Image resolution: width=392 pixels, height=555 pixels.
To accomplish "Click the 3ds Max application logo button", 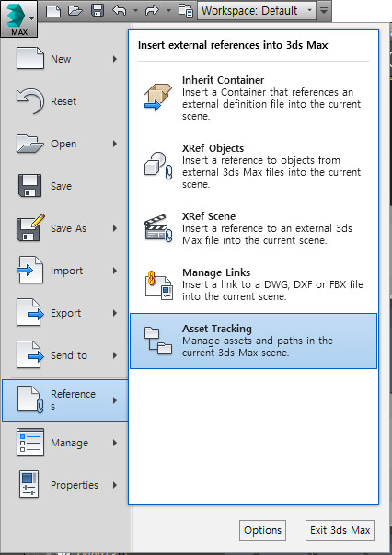I will [18, 18].
